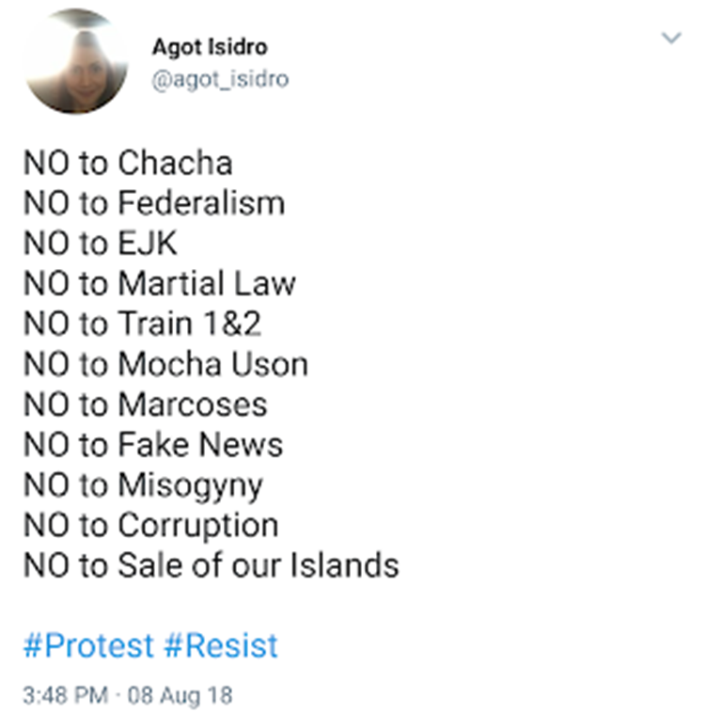The image size is (705, 728).
Task: Click the 'NO to Martial Law' line
Action: point(159,283)
